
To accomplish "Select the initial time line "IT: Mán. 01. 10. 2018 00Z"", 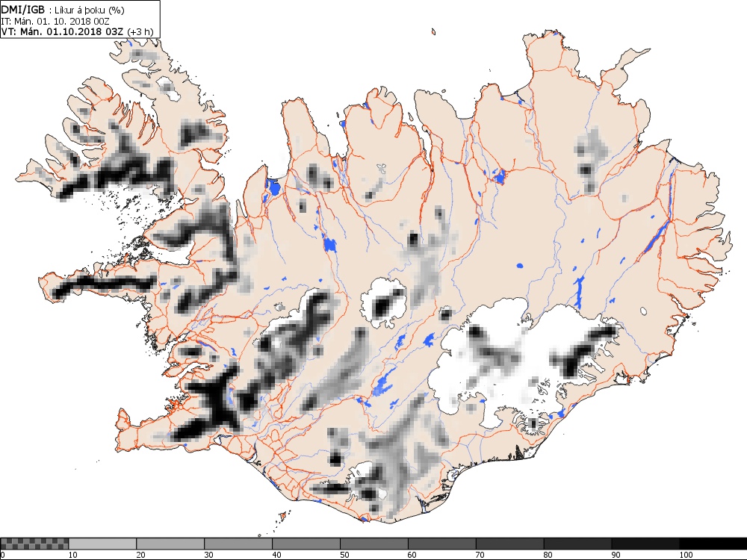I will click(x=57, y=21).
